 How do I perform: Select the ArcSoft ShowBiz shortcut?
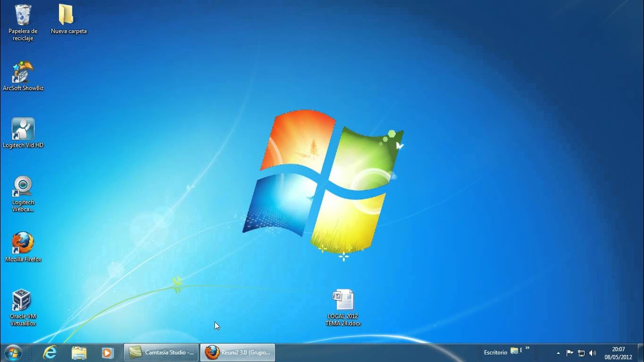[23, 76]
